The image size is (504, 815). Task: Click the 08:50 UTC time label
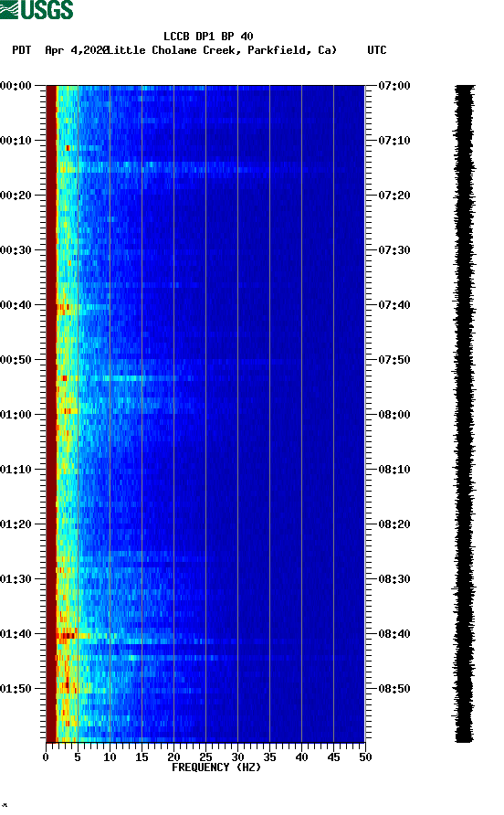[x=394, y=689]
